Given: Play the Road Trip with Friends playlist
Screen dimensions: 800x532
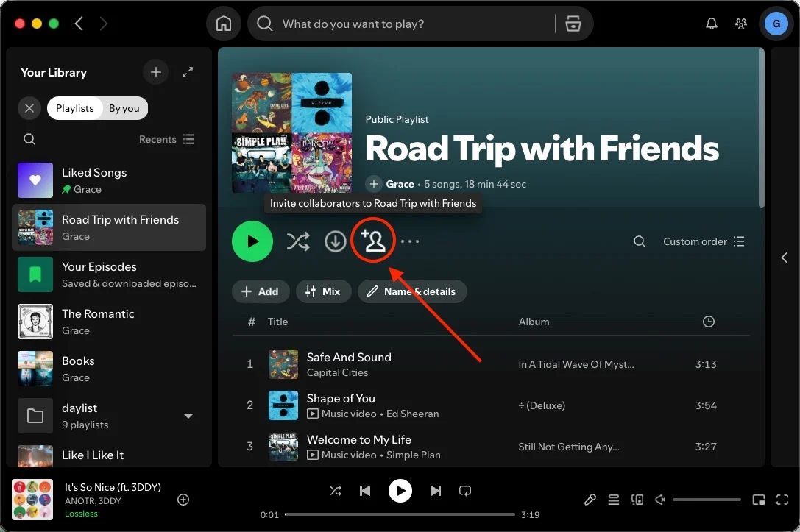Looking at the screenshot, I should click(252, 241).
